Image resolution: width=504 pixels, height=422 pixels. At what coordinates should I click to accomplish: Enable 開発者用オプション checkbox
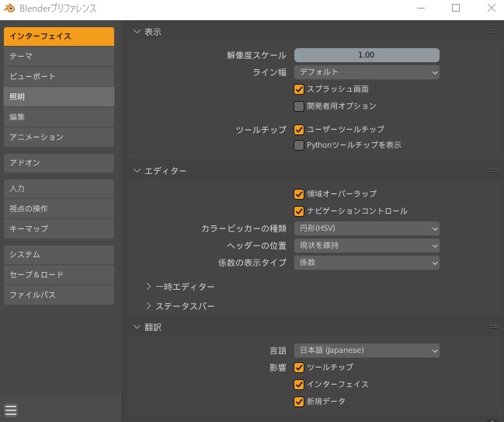coord(299,106)
